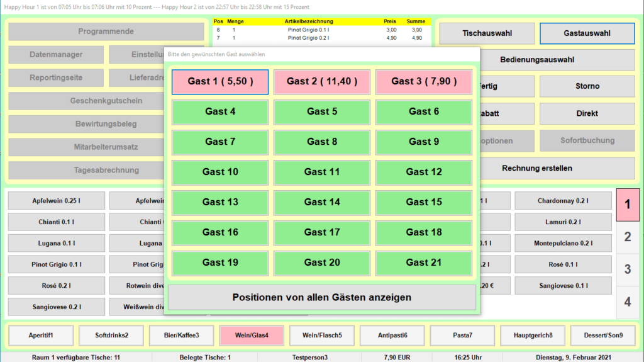Image resolution: width=644 pixels, height=362 pixels.
Task: Select guest Gast 11
Action: [322, 173]
